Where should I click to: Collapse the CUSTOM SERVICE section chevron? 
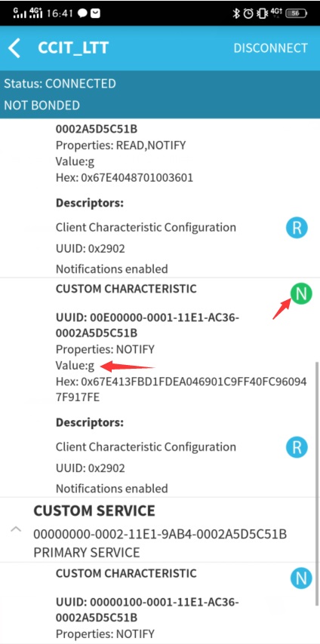click(16, 529)
